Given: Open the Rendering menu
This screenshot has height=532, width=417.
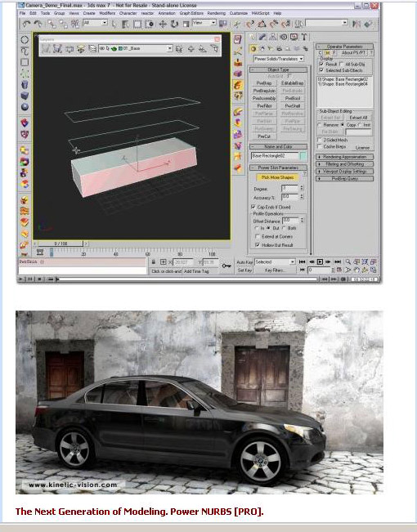Looking at the screenshot, I should (x=217, y=13).
